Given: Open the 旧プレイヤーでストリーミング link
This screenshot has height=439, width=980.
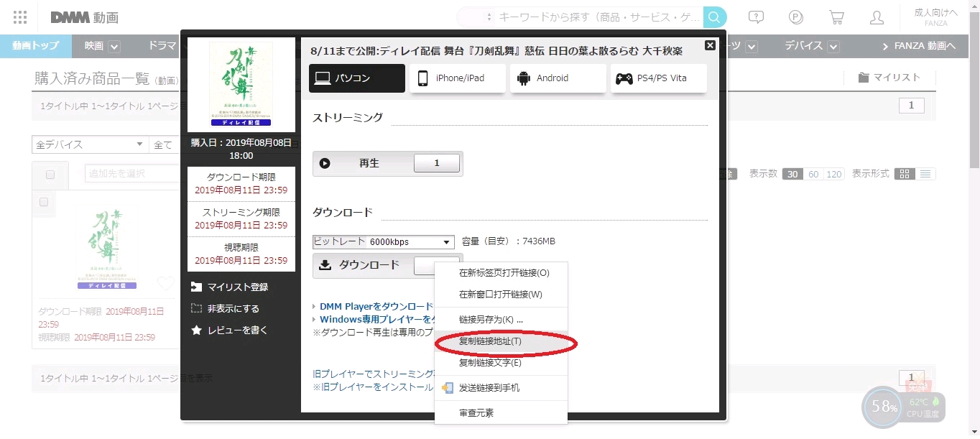Looking at the screenshot, I should tap(374, 374).
